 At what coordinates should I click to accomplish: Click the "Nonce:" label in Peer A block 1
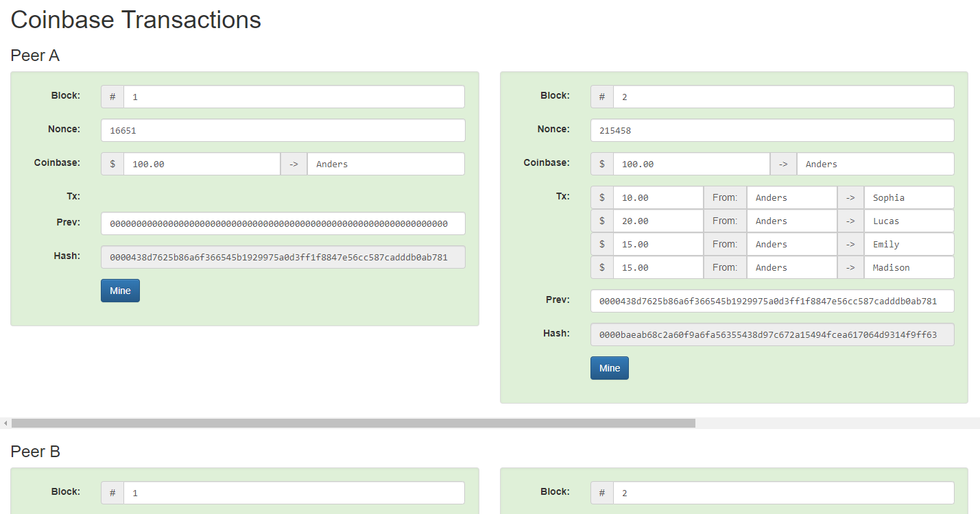coord(64,129)
